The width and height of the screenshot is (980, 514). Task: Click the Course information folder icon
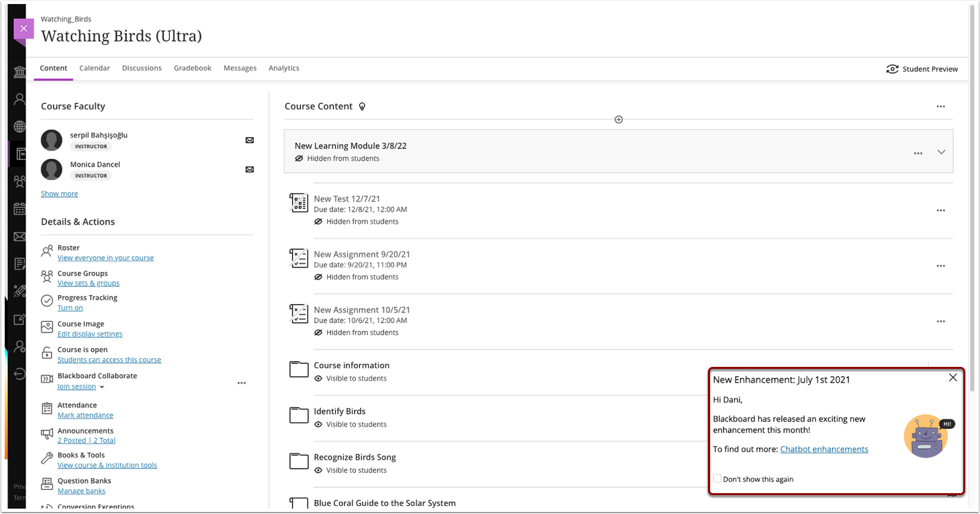tap(299, 369)
